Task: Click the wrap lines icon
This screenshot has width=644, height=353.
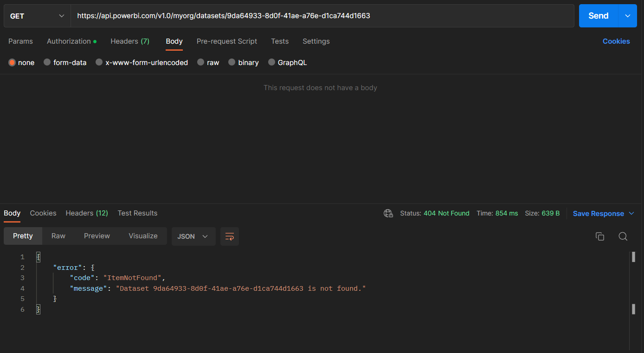Action: [x=229, y=236]
